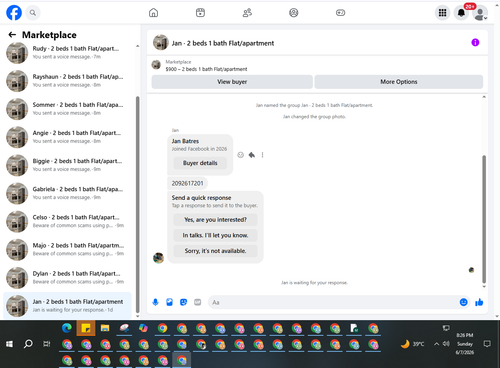Open the weather widget showing 39°C

tap(413, 344)
